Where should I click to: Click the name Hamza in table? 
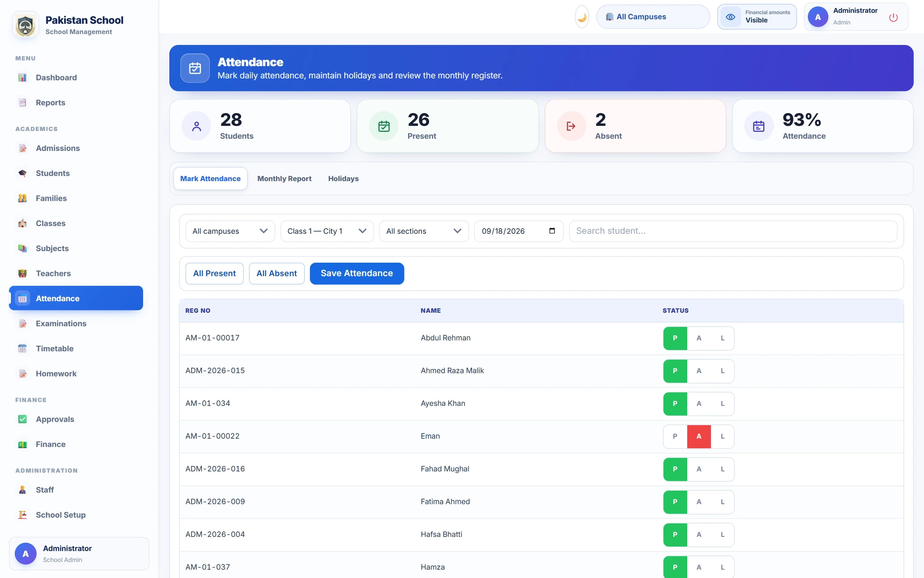point(432,567)
